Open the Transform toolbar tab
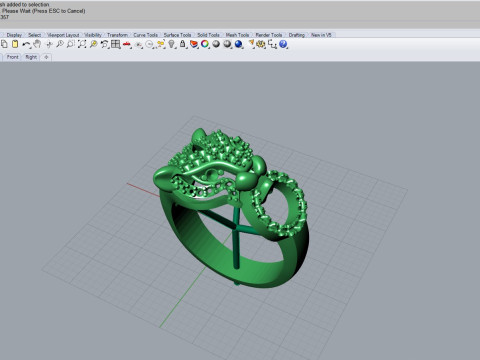Image resolution: width=480 pixels, height=360 pixels. (117, 35)
